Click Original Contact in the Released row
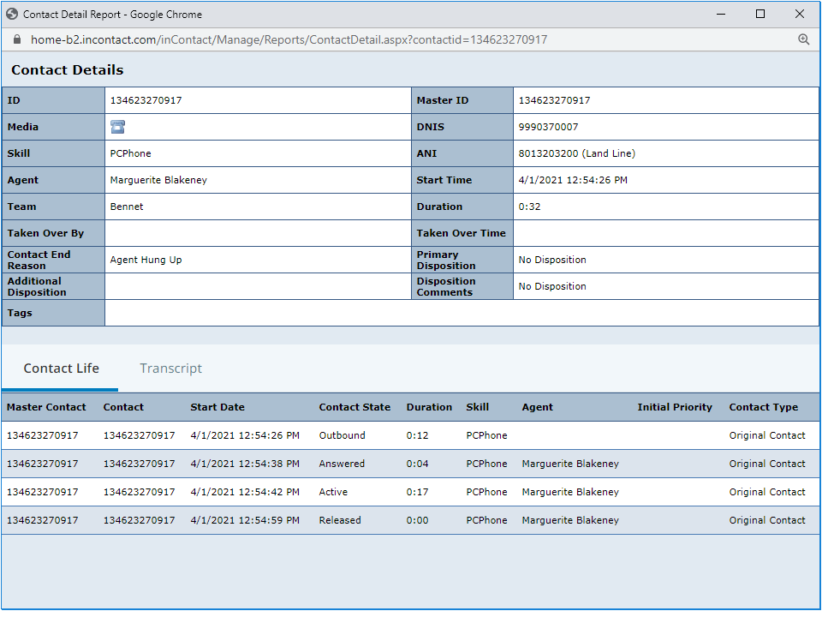Screen dimensions: 840x629 click(767, 520)
